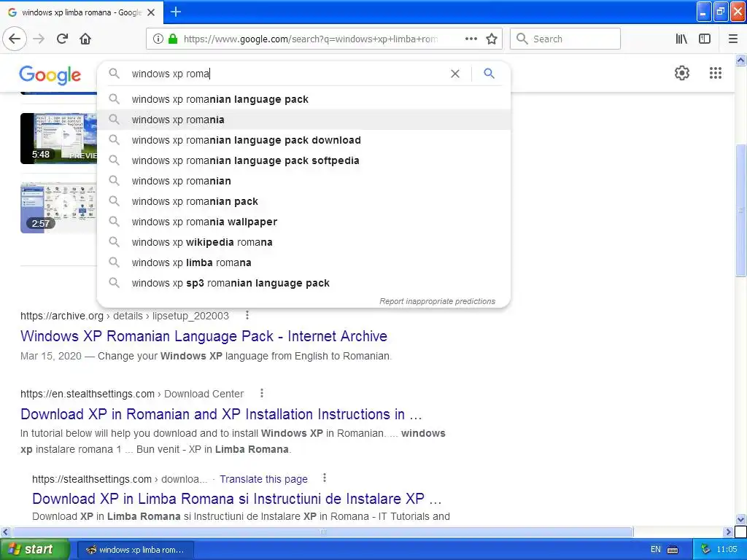Close the 'windows xp limba romana' tab
The width and height of the screenshot is (747, 560).
click(x=151, y=12)
